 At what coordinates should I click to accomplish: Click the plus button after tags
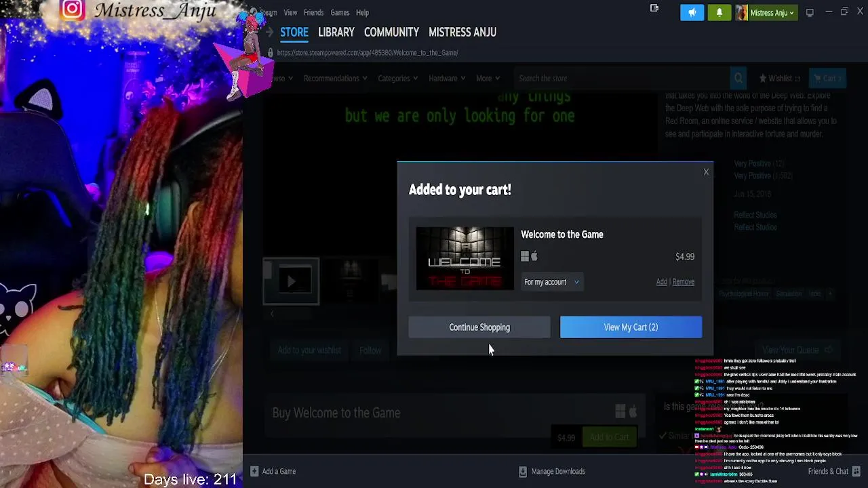tap(830, 293)
